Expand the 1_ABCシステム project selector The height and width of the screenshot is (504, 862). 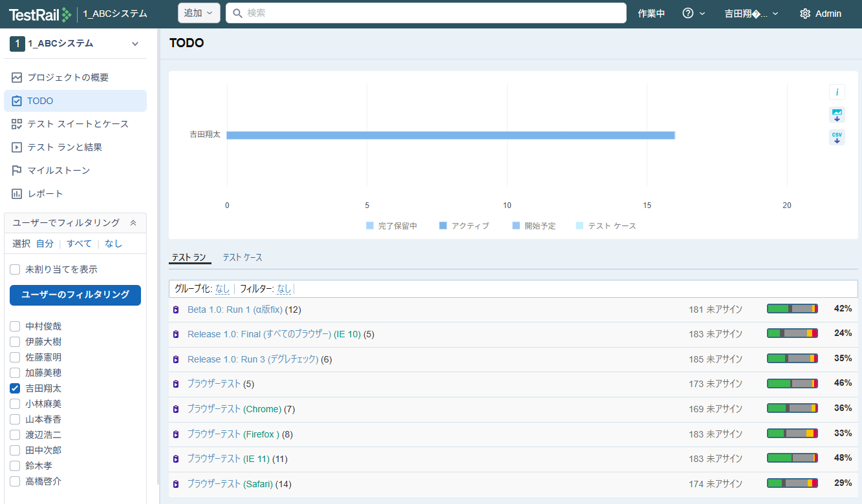tap(135, 44)
